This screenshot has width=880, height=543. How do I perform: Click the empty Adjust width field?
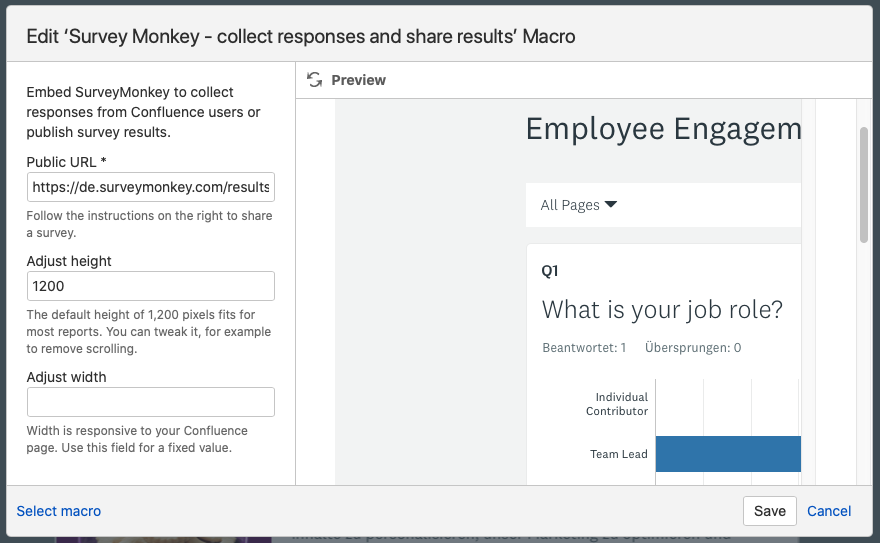click(x=150, y=402)
